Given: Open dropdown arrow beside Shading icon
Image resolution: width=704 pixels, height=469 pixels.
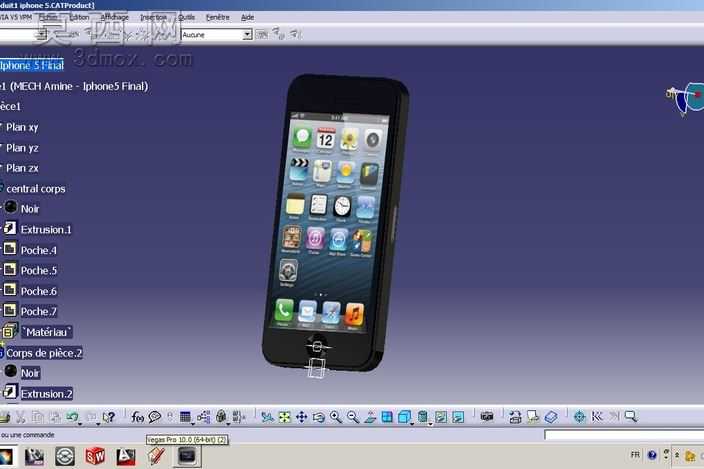Looking at the screenshot, I should point(431,423).
